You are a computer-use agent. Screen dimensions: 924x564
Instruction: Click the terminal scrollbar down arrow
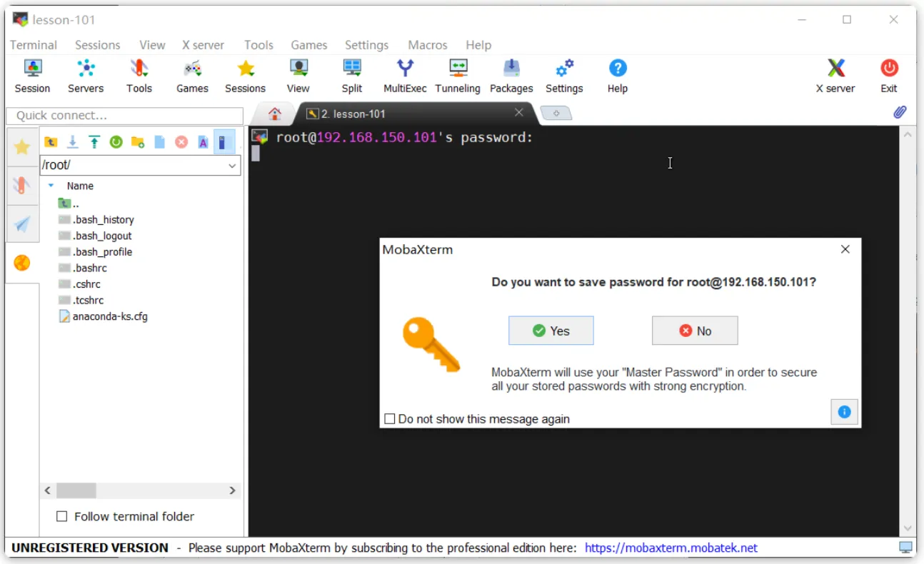908,528
